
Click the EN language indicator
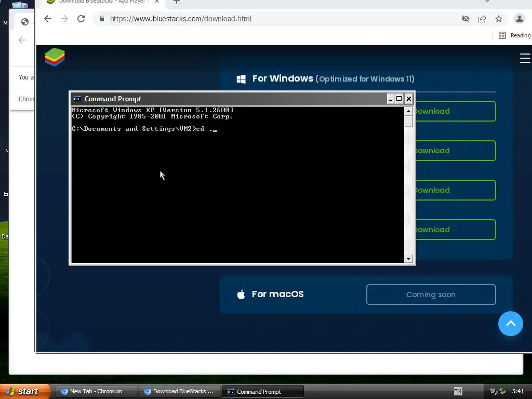point(458,391)
